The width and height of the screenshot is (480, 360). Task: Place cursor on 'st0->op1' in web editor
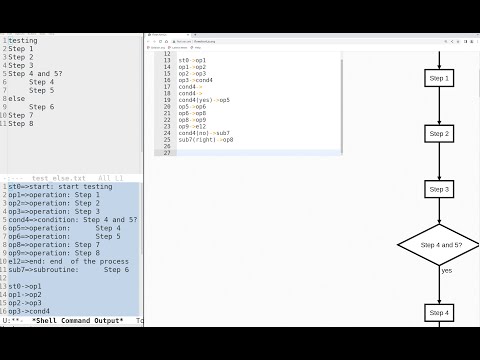click(192, 60)
